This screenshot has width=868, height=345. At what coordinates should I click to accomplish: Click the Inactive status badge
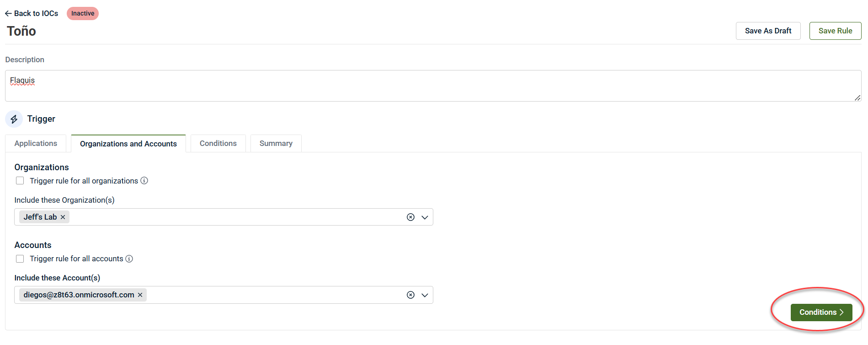pos(83,13)
